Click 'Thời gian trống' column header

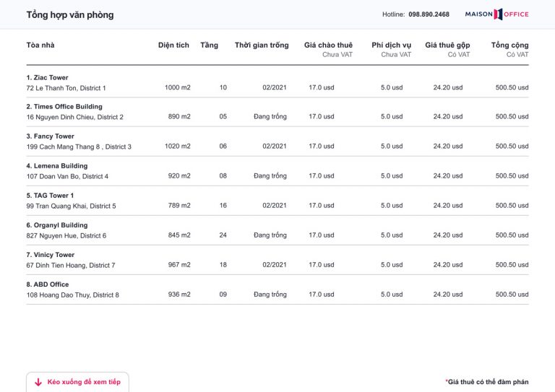[262, 45]
